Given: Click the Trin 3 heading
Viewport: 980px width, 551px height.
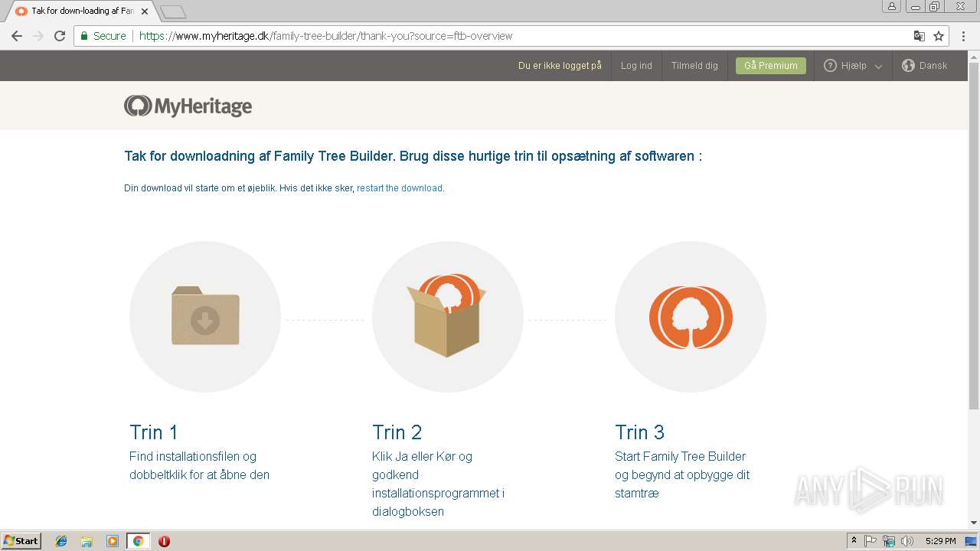Looking at the screenshot, I should pos(640,432).
